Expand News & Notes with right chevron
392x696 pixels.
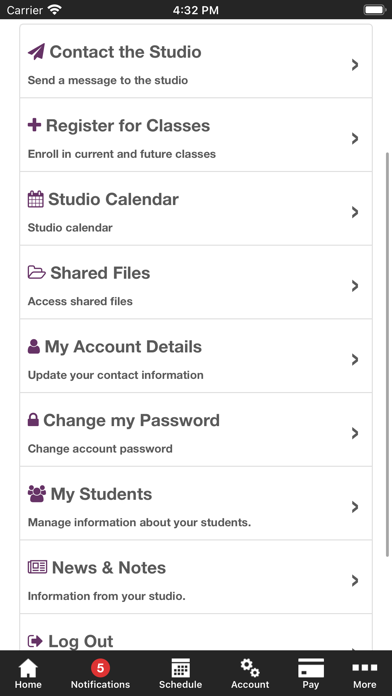coord(355,581)
